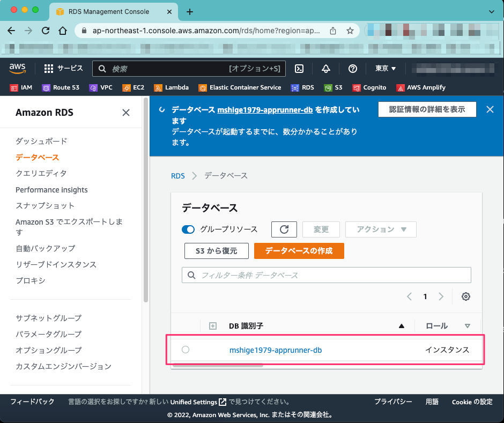The image size is (504, 423).
Task: Open the Lambda shortcut
Action: click(172, 87)
